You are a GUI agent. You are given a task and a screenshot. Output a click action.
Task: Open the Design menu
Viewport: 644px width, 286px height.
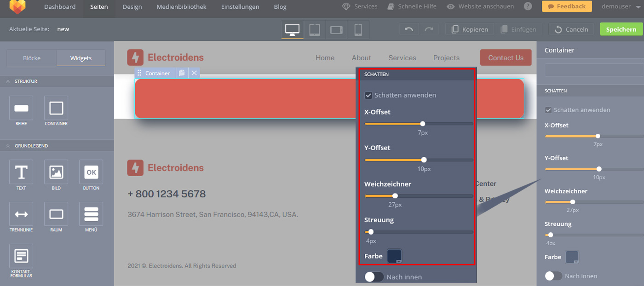(132, 7)
